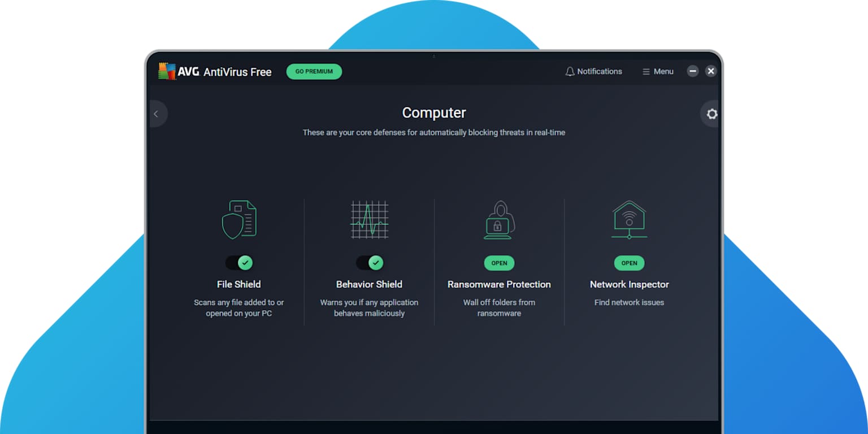Click the Ransomware Protection hacker icon

(x=499, y=220)
